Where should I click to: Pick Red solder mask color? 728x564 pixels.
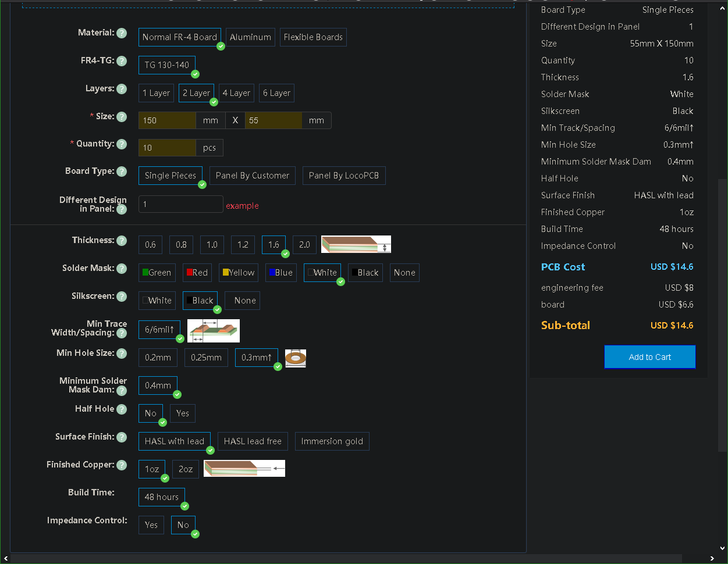pyautogui.click(x=197, y=273)
